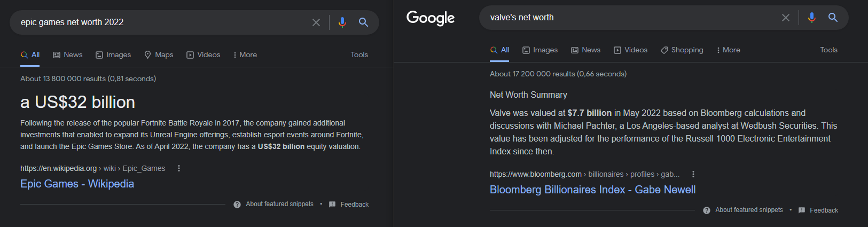The width and height of the screenshot is (868, 227).
Task: Open the Bloomberg Billionaires Index - Gabe Newell link
Action: tap(592, 190)
